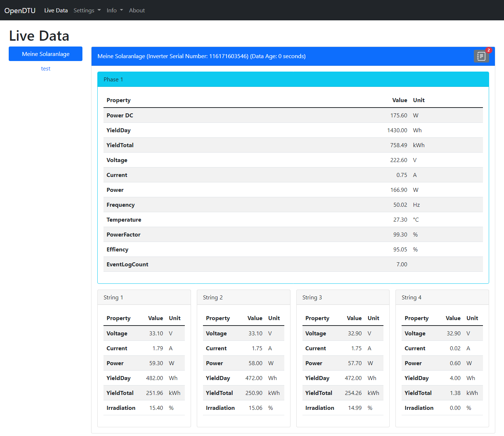Open the event log notebook icon
Image resolution: width=504 pixels, height=436 pixels.
pyautogui.click(x=481, y=56)
